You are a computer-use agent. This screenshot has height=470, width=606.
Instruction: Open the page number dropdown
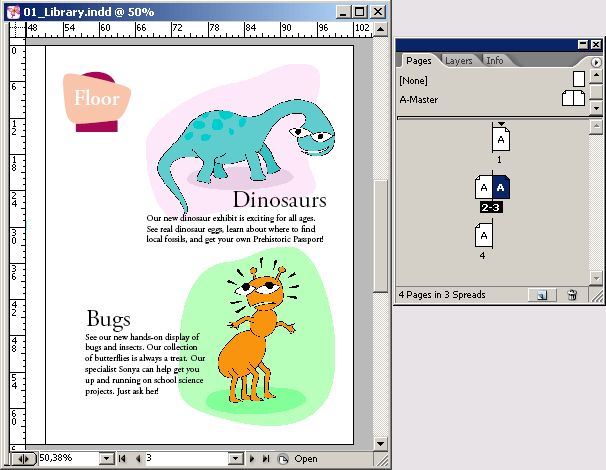235,459
